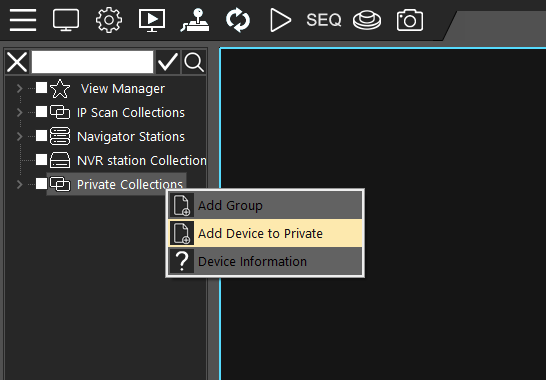Expand the View Manager node
The width and height of the screenshot is (546, 380).
point(20,88)
